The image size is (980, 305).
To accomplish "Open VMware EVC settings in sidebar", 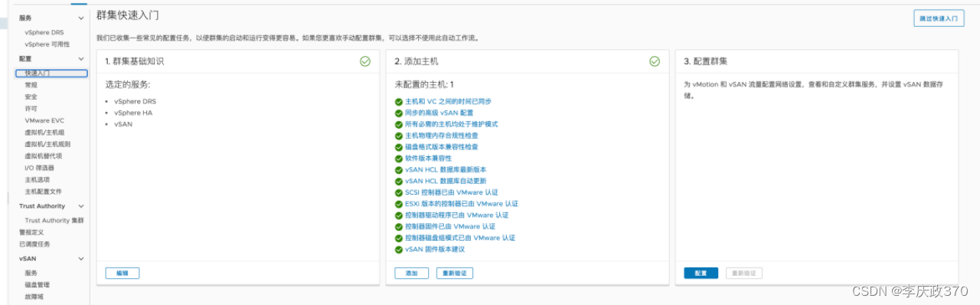I will click(x=44, y=120).
